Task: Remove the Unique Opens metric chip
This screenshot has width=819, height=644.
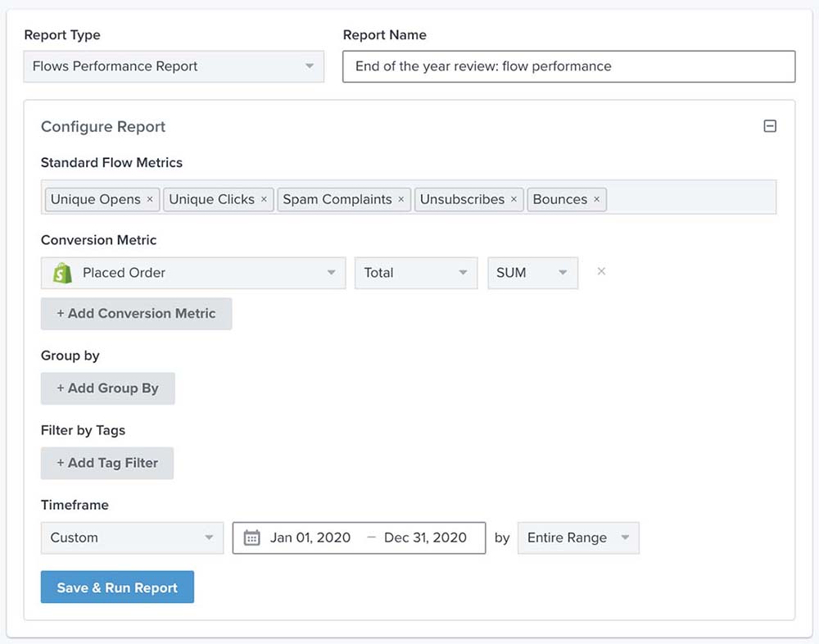Action: point(149,198)
